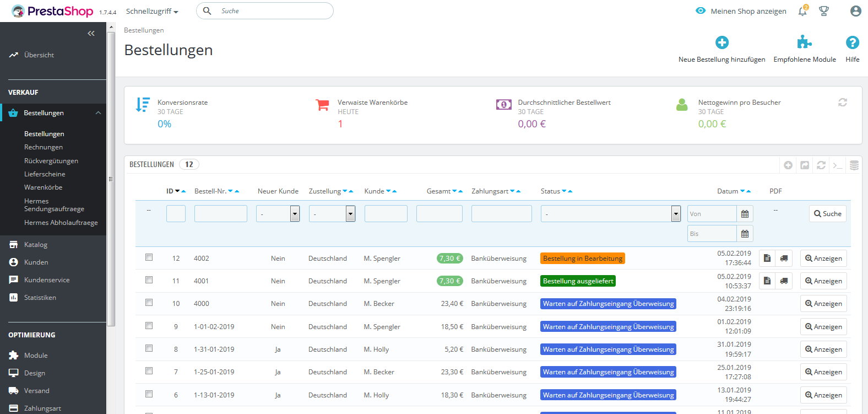Select the checkbox for order 1-25-01-2019
This screenshot has height=414, width=868.
click(149, 370)
